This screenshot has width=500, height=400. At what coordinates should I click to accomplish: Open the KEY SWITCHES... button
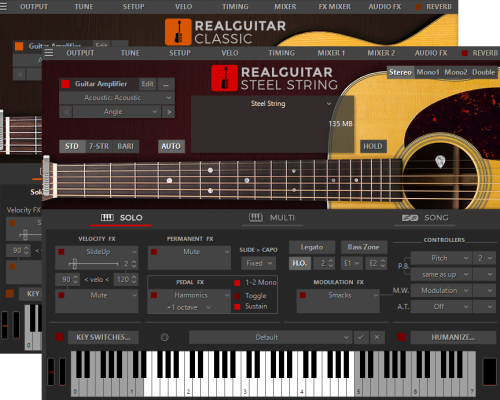click(103, 337)
